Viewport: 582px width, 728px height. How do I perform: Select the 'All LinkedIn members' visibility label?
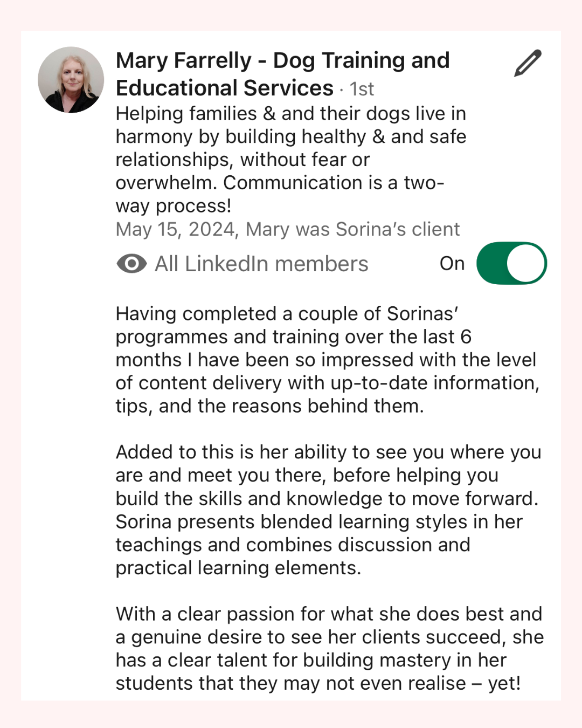pos(261,264)
